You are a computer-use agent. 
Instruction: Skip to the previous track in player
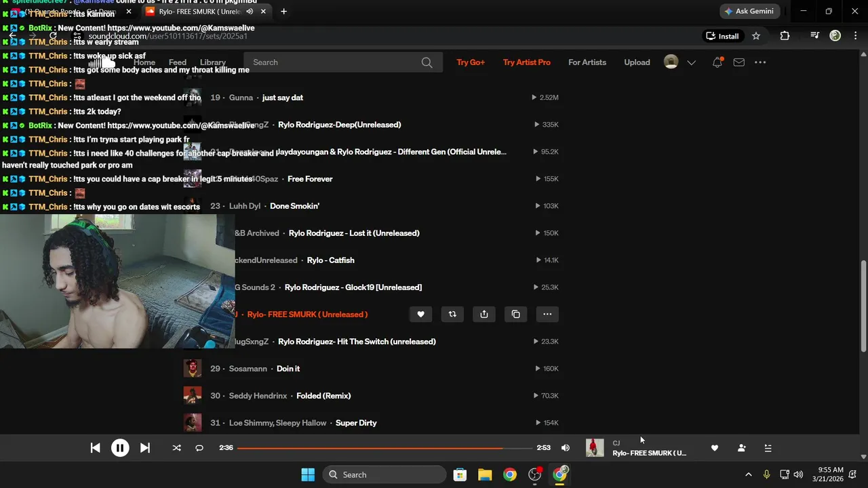[x=96, y=448]
